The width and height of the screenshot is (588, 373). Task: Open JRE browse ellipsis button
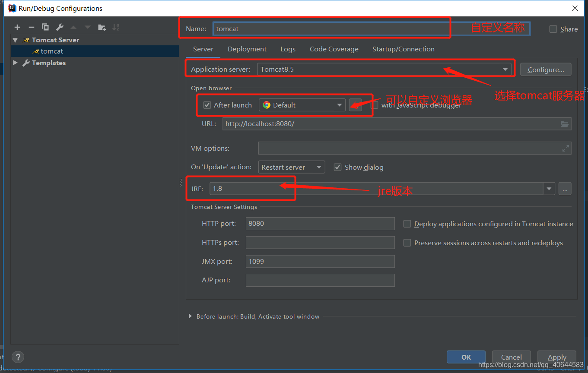click(565, 189)
